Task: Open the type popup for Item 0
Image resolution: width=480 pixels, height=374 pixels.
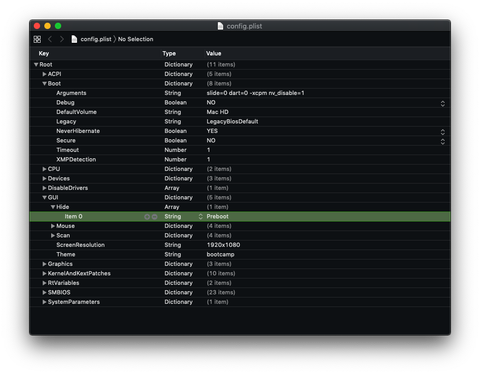Action: [200, 217]
